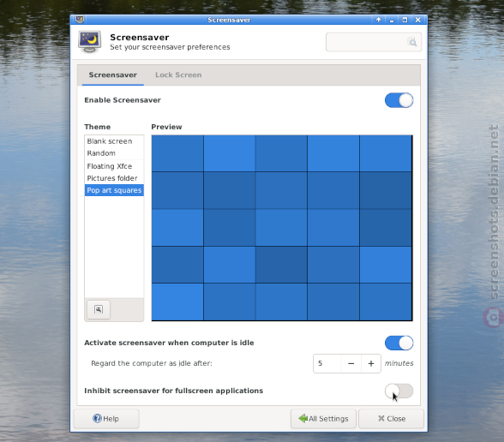Disable the Enable Screensaver switch
Screen dimensions: 504x442
tap(399, 100)
